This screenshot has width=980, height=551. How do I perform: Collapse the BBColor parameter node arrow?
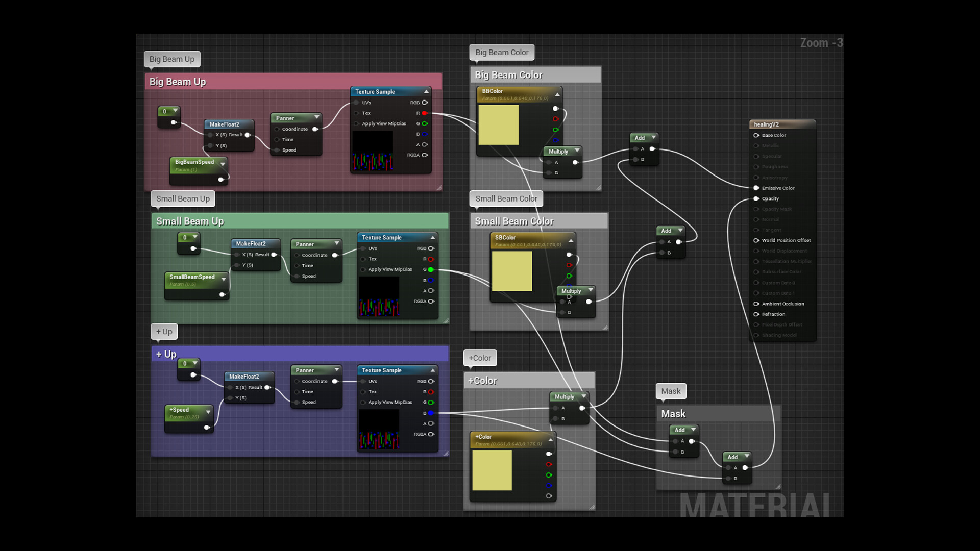(x=557, y=95)
